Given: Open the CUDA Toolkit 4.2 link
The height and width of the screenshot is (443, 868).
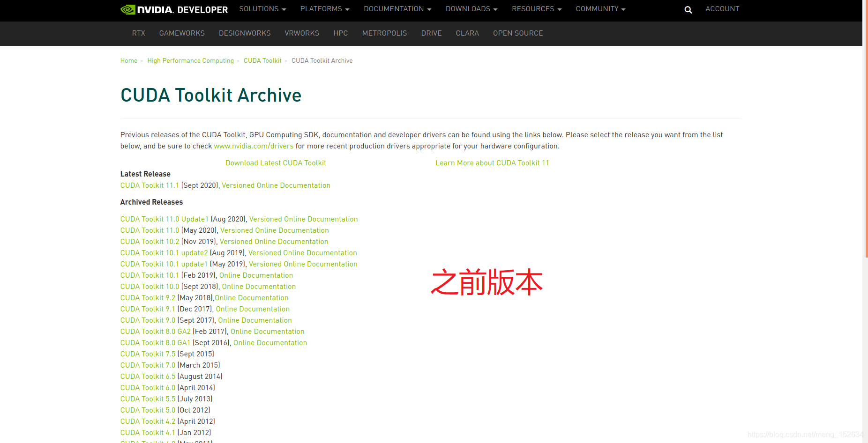Looking at the screenshot, I should [x=148, y=421].
